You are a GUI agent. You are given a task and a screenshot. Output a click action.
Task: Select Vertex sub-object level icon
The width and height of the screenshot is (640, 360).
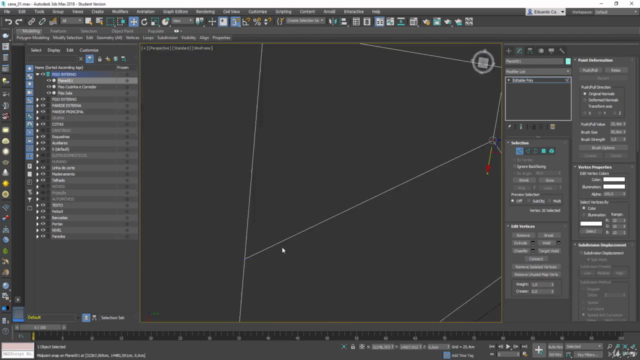(x=520, y=151)
